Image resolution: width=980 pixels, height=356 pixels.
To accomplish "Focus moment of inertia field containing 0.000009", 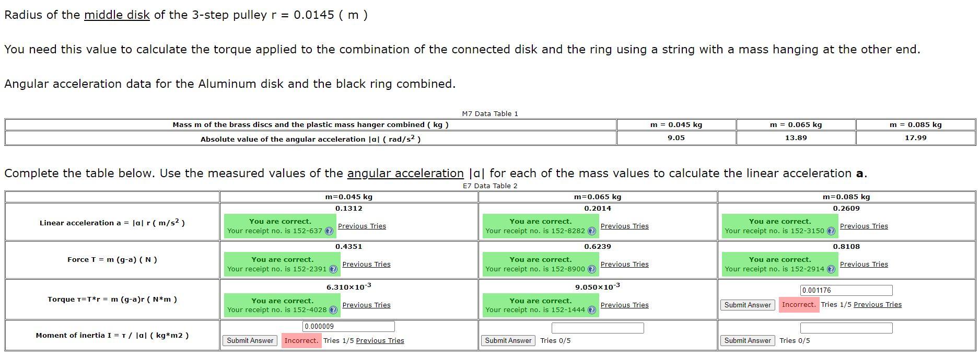I will point(348,327).
